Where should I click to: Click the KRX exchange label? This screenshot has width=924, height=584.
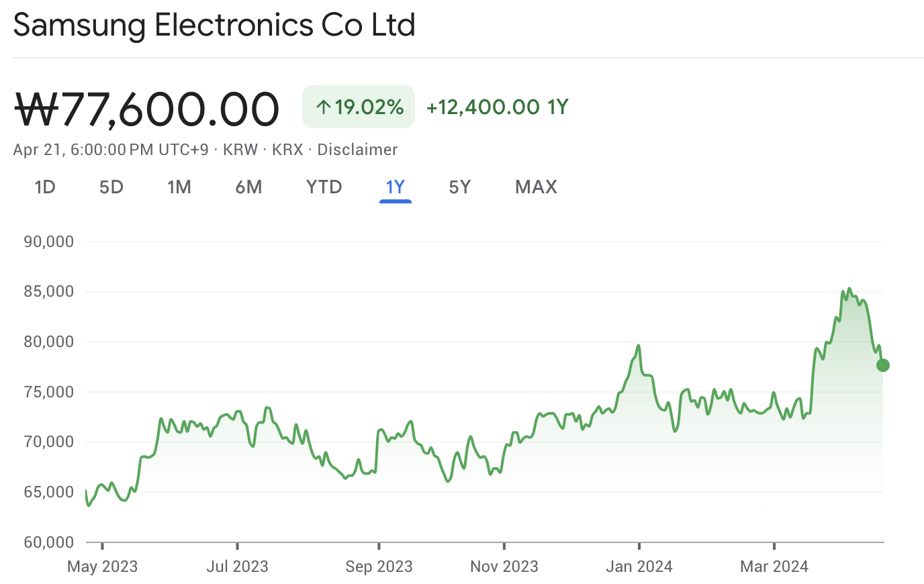pyautogui.click(x=287, y=150)
